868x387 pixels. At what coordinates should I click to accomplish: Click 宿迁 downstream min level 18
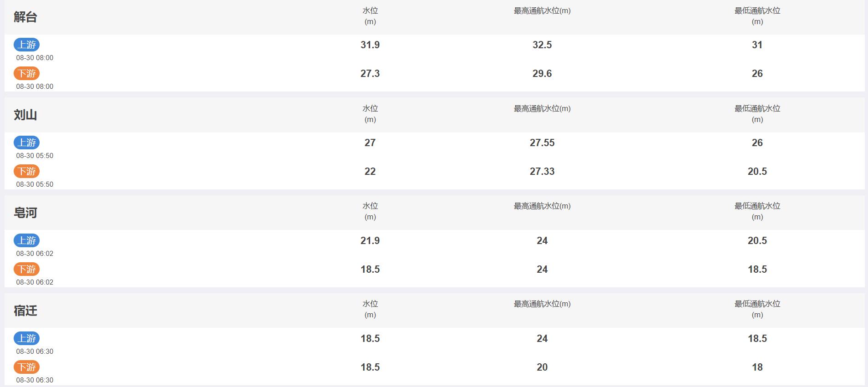757,367
